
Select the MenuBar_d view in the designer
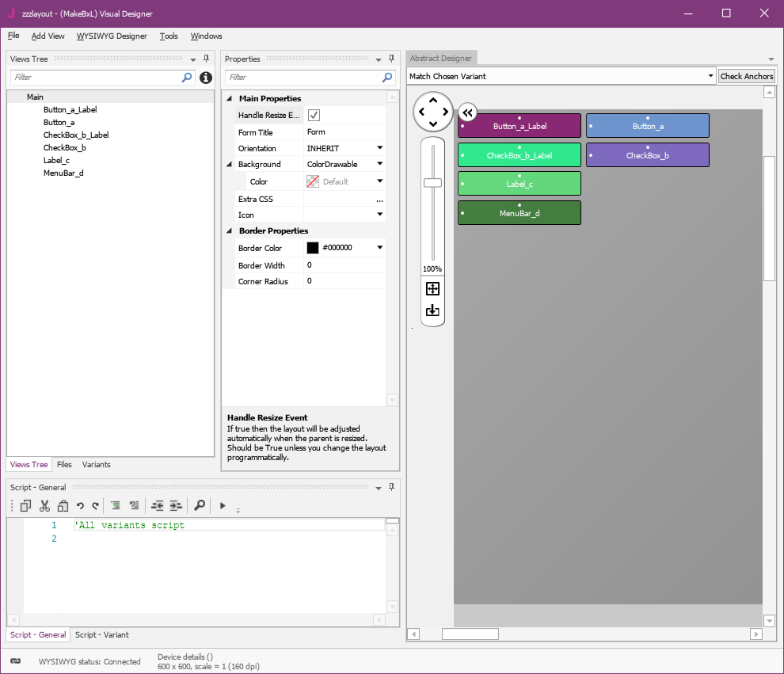pyautogui.click(x=519, y=213)
